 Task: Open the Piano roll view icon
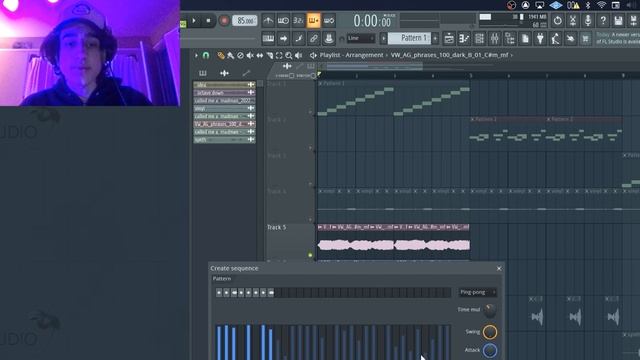point(464,39)
